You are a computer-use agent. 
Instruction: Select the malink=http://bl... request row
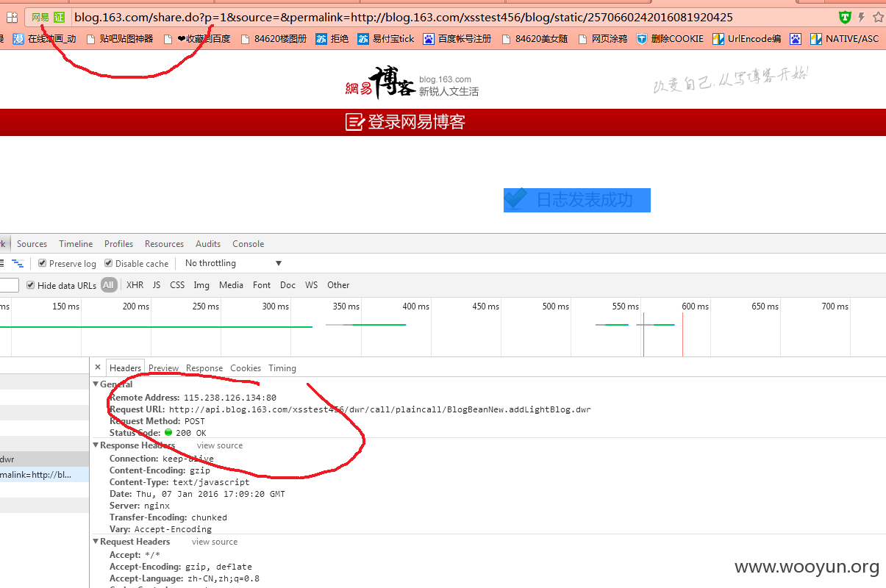point(44,475)
